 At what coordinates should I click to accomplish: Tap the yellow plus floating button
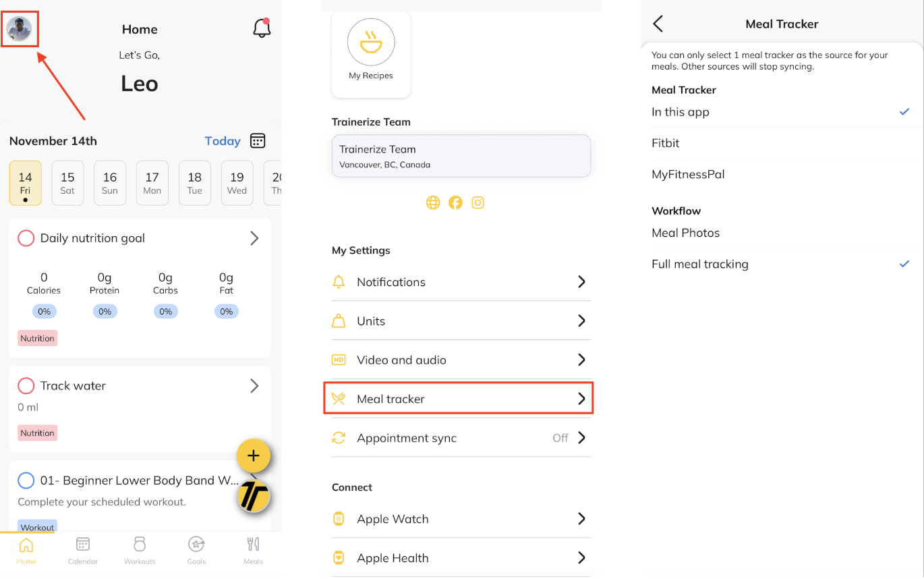(253, 456)
